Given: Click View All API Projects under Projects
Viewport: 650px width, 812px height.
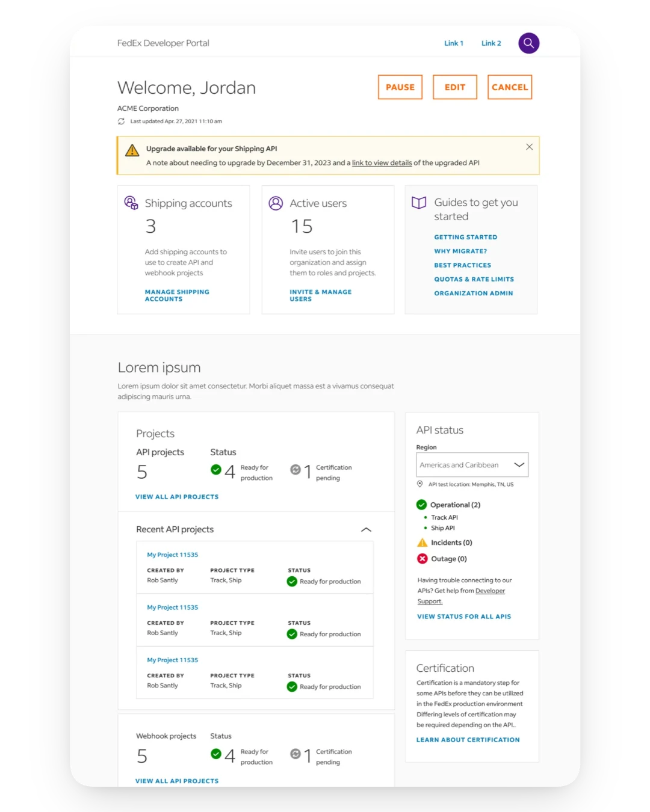Looking at the screenshot, I should (177, 497).
